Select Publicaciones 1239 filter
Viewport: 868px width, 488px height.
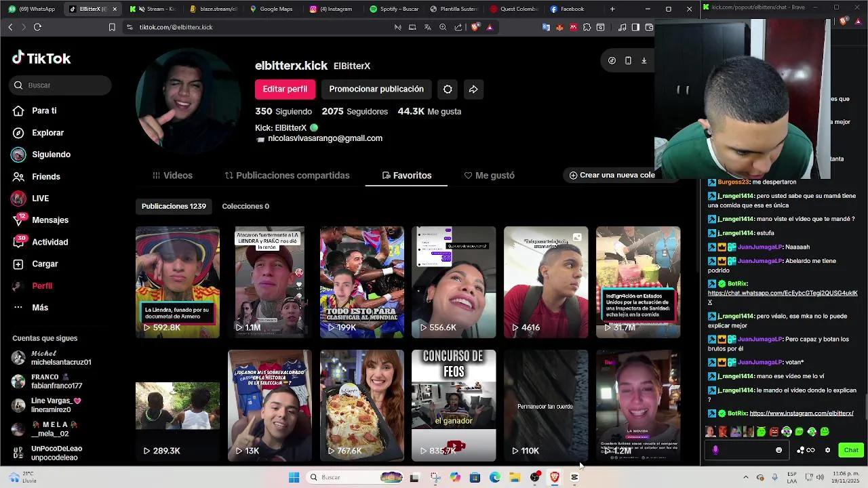tap(174, 206)
